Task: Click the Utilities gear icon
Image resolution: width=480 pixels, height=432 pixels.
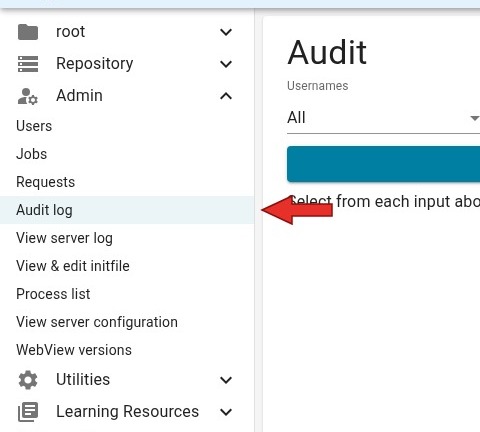Action: [28, 380]
